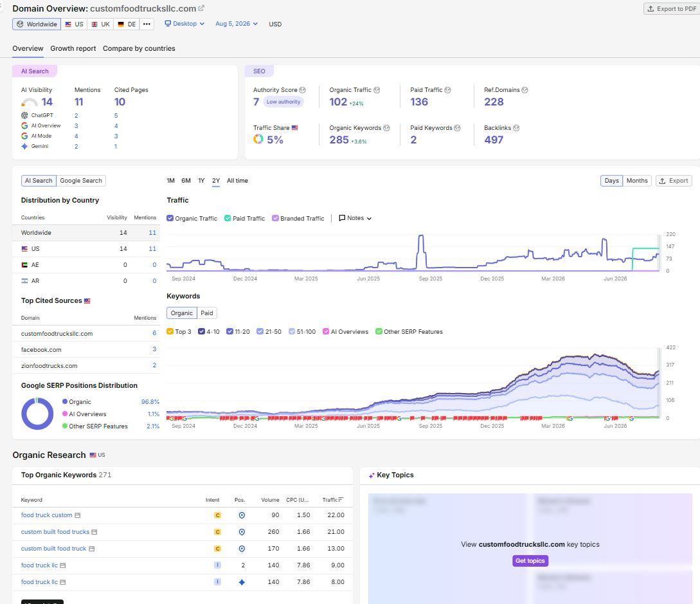Screen dimensions: 700x604
Task: Open more countries ellipsis menu
Action: coord(147,24)
